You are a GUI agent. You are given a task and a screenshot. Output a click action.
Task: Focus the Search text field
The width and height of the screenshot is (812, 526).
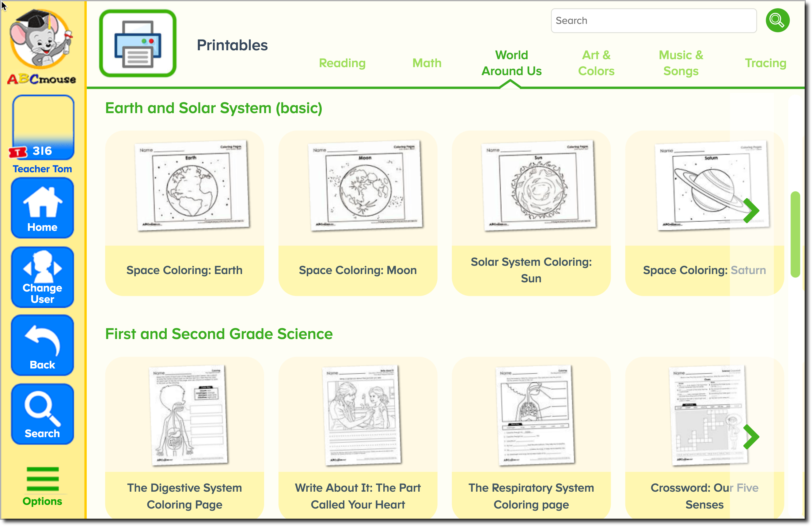click(x=654, y=21)
